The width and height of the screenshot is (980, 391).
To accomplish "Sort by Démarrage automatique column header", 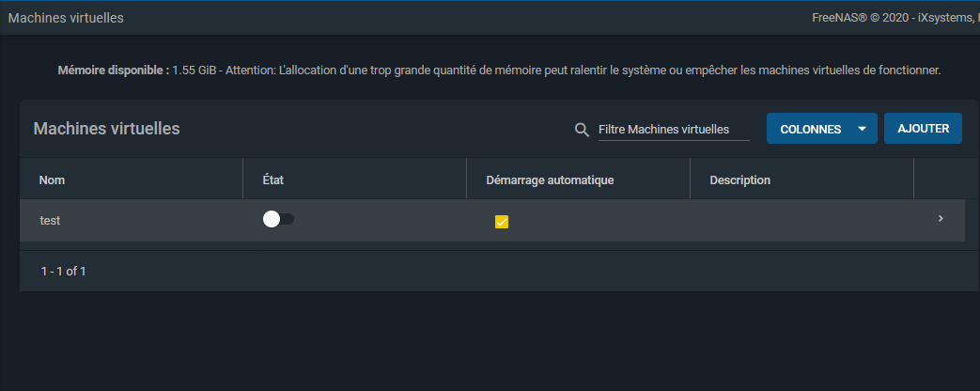I will coord(550,180).
